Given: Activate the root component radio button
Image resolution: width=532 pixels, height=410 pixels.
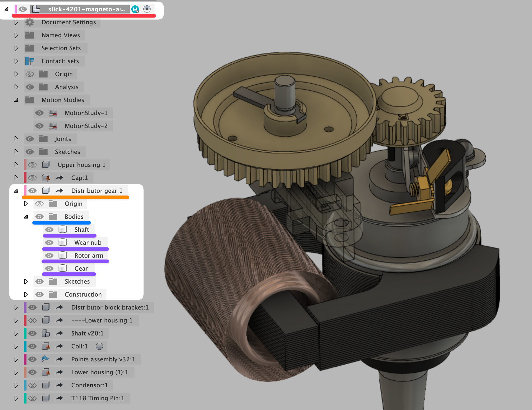Looking at the screenshot, I should click(147, 9).
